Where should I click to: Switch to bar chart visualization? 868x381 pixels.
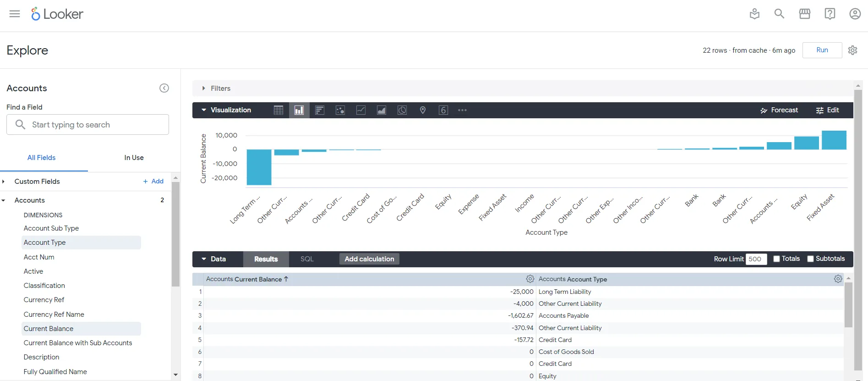[320, 110]
